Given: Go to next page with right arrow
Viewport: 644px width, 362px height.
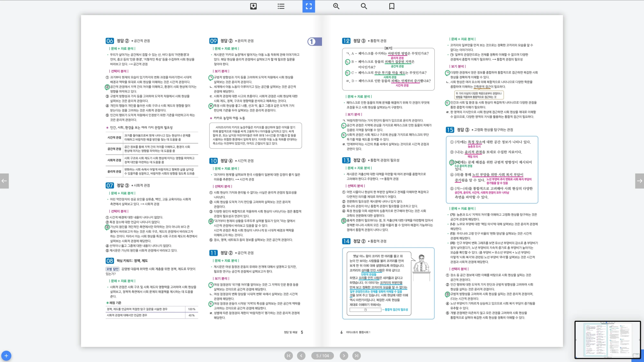Looking at the screenshot, I should point(639,181).
